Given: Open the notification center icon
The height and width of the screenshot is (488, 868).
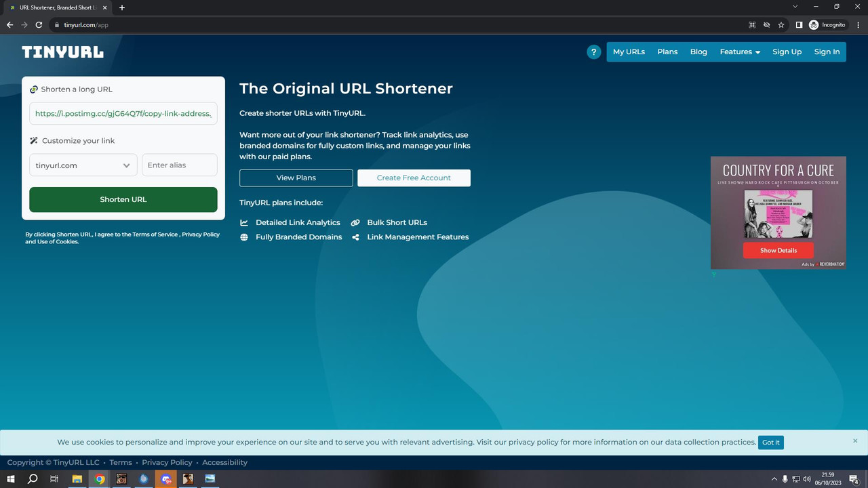Looking at the screenshot, I should pyautogui.click(x=854, y=479).
